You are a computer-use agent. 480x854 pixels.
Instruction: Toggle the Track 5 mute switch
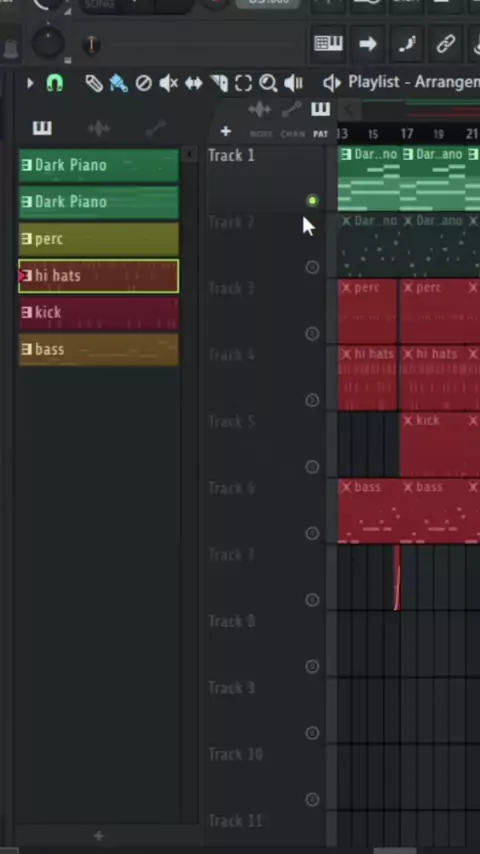[312, 467]
